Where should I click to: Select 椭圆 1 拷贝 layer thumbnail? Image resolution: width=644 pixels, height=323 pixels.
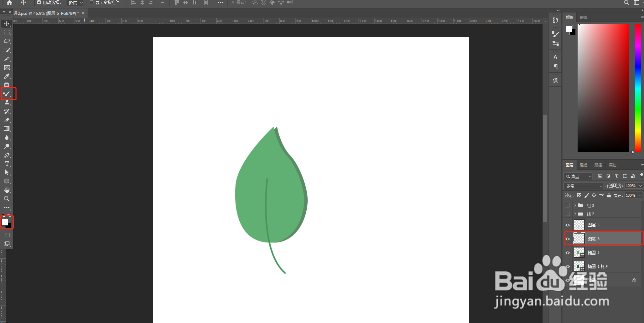click(x=579, y=266)
